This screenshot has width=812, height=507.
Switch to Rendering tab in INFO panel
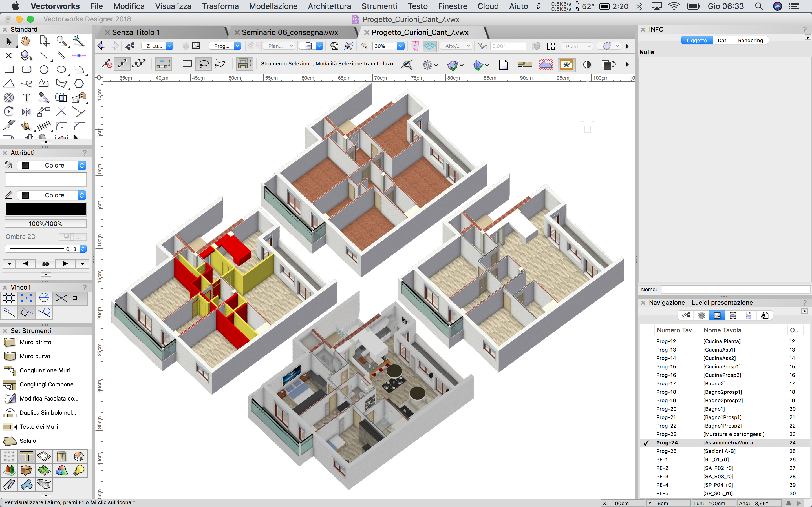click(x=750, y=40)
